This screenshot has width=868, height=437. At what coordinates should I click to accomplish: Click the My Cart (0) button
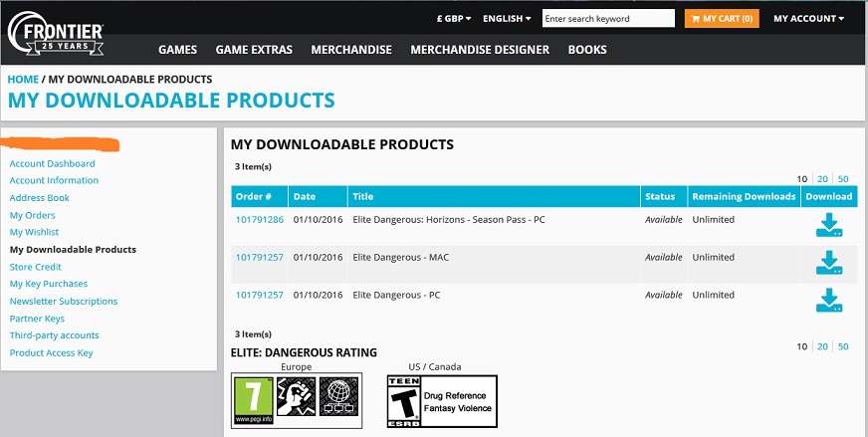pos(722,18)
